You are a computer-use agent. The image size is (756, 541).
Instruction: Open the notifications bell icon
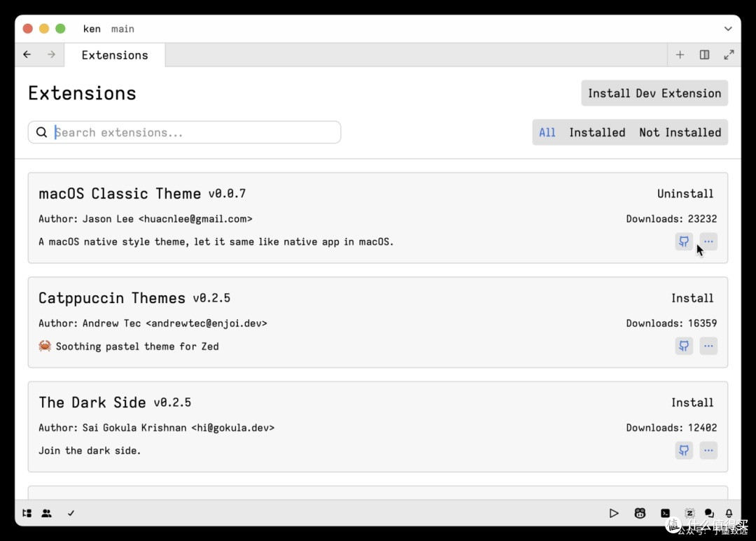tap(729, 513)
